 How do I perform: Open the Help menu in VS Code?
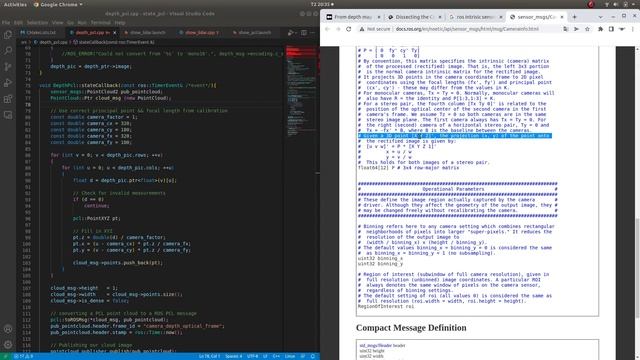point(120,23)
